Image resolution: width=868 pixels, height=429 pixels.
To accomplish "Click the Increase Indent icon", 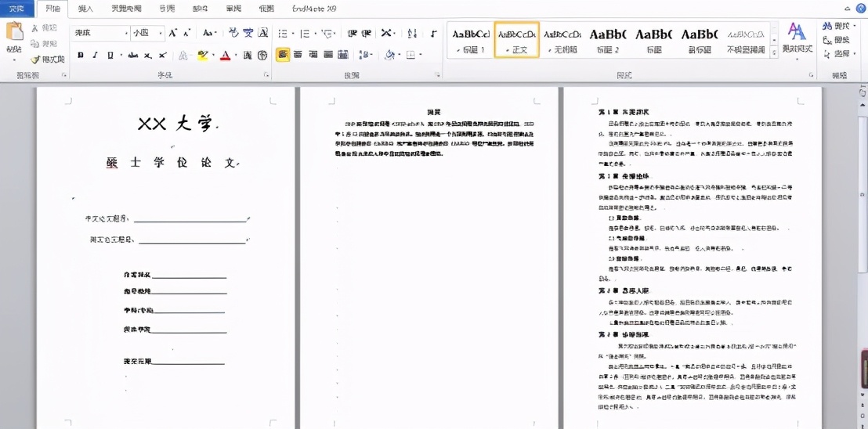I will [x=367, y=34].
